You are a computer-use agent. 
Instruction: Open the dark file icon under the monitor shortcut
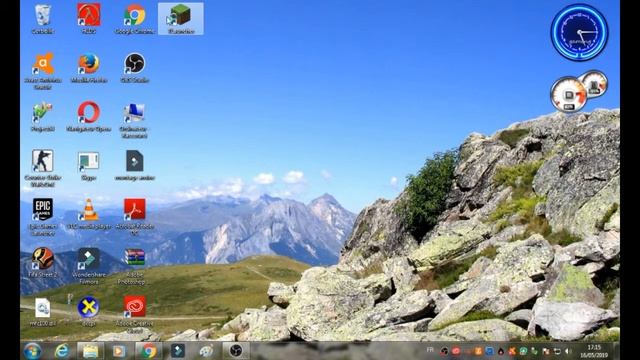click(x=134, y=166)
